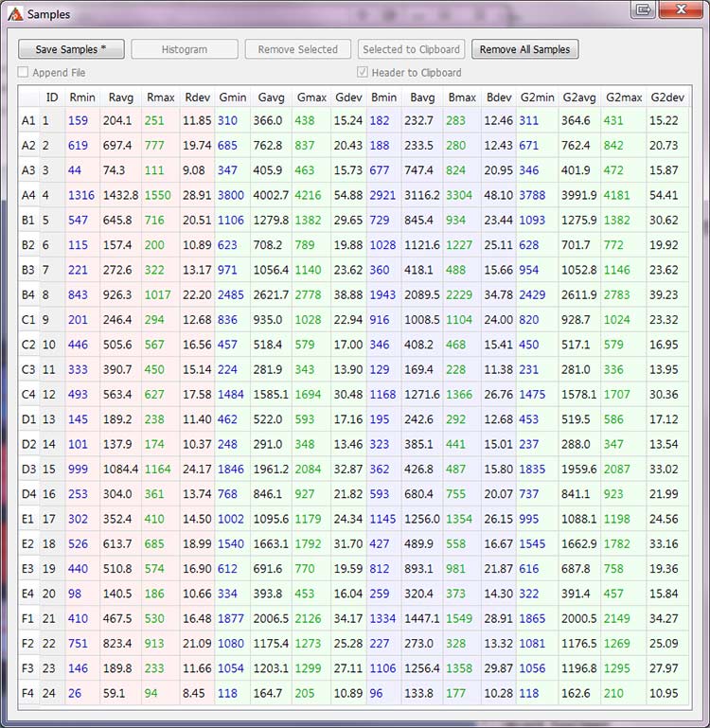
Task: Click the G2max column header
Action: (624, 98)
